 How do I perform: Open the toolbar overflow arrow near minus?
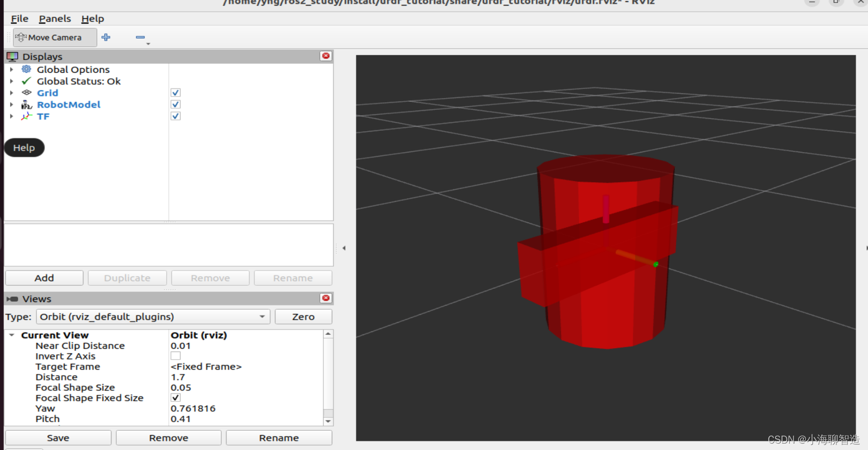[x=148, y=43]
